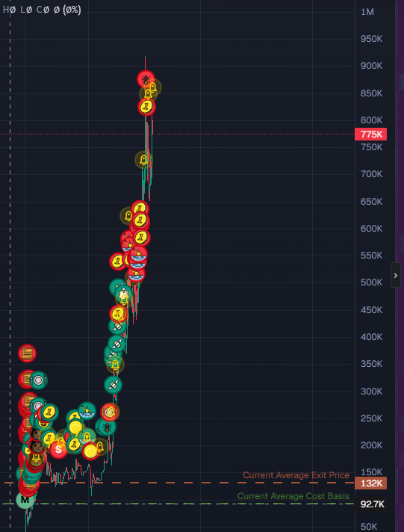Click the lowest red rower marker near 515K
404x532 pixels.
(x=137, y=273)
